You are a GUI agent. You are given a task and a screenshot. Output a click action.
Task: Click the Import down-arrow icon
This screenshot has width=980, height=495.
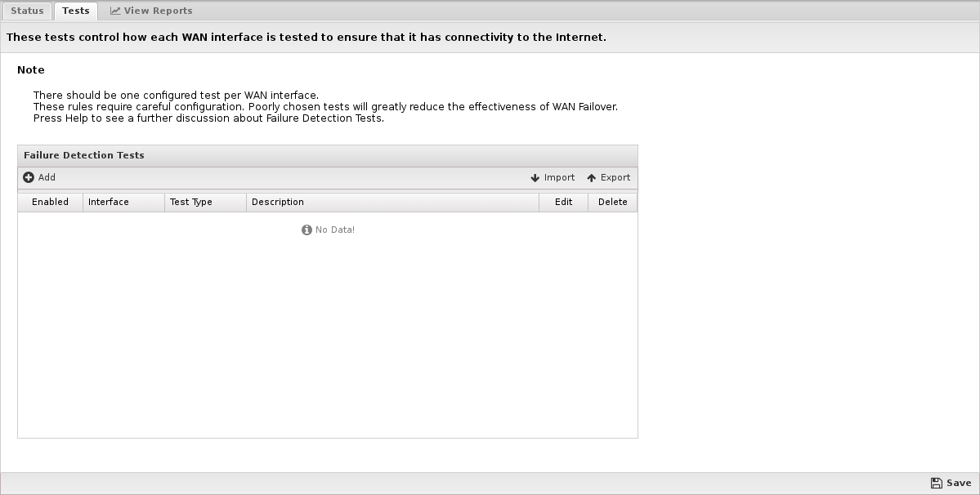coord(535,178)
